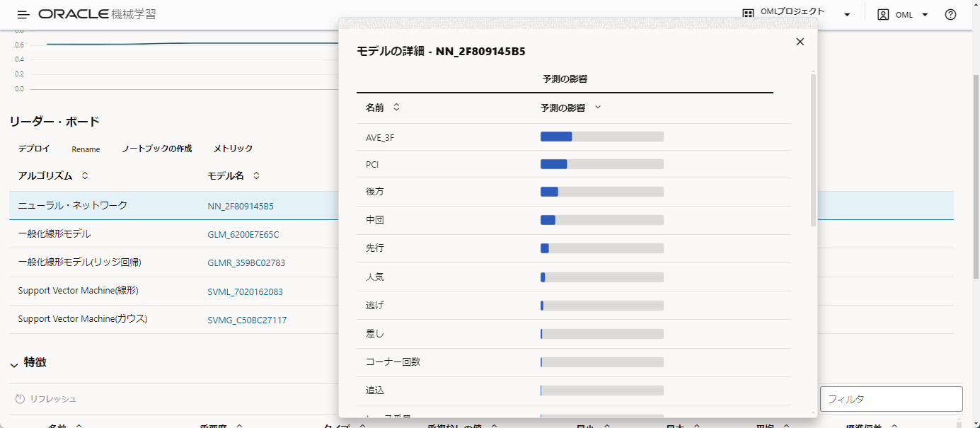This screenshot has width=980, height=428.
Task: Collapse the 特徴 section
Action: coord(14,364)
